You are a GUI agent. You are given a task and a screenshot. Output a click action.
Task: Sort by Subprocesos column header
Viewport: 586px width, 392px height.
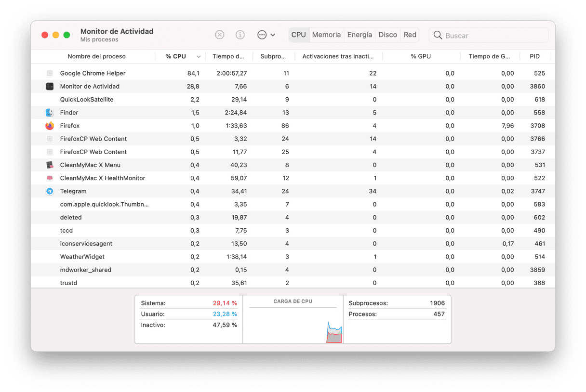click(273, 56)
